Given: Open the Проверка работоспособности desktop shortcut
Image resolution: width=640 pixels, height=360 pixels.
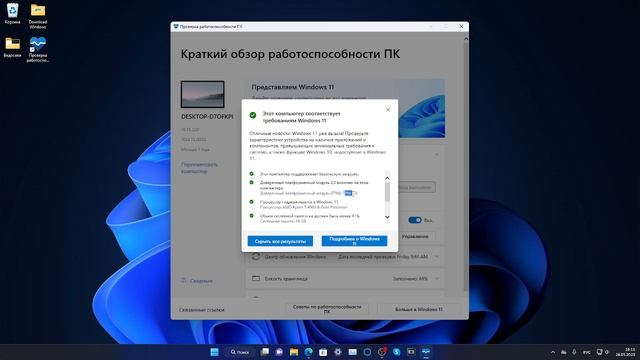Looking at the screenshot, I should [38, 49].
